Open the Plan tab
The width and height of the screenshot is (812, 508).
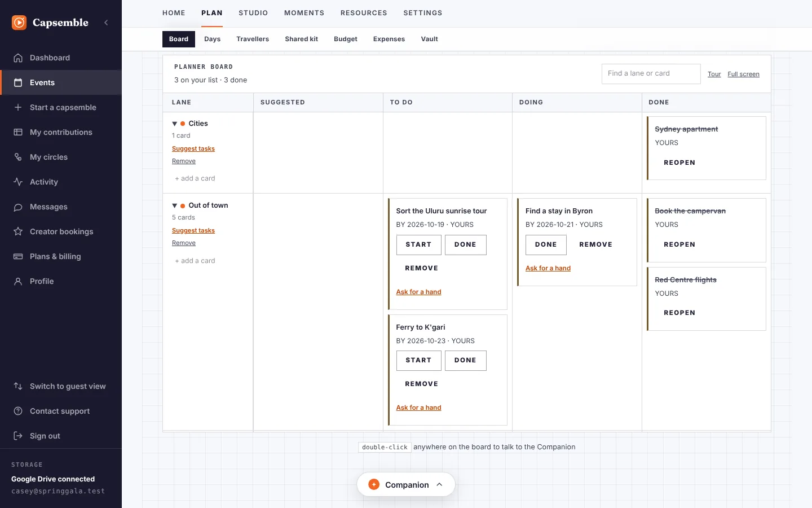point(212,13)
